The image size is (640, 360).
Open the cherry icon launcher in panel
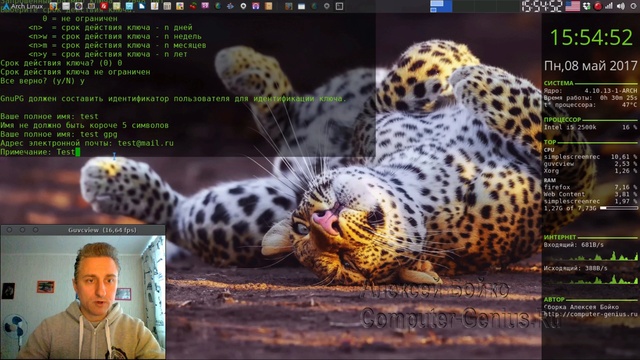coord(192,6)
